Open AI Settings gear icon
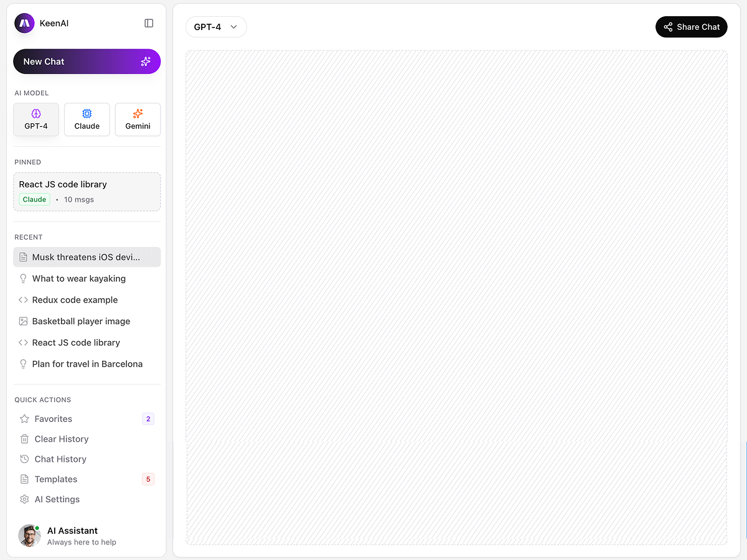 (24, 500)
